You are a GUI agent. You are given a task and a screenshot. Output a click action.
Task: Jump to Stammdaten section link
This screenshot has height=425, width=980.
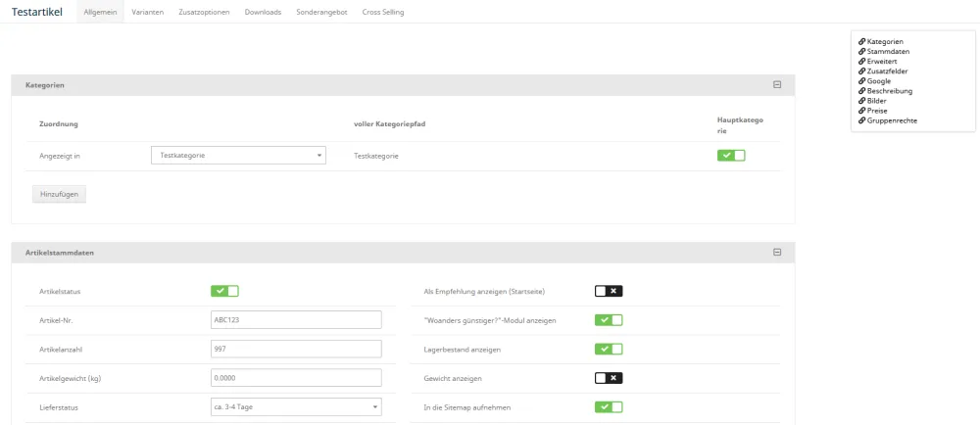[888, 52]
